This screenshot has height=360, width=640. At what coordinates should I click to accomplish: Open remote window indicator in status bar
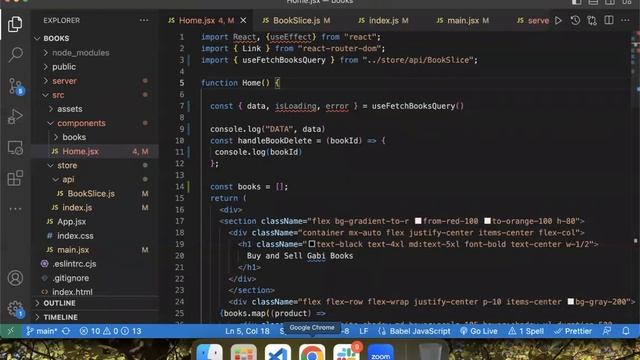(x=11, y=331)
